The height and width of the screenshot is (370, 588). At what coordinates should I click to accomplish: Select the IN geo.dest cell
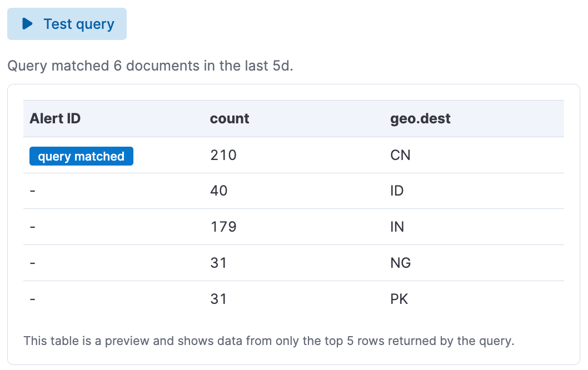[x=397, y=227]
